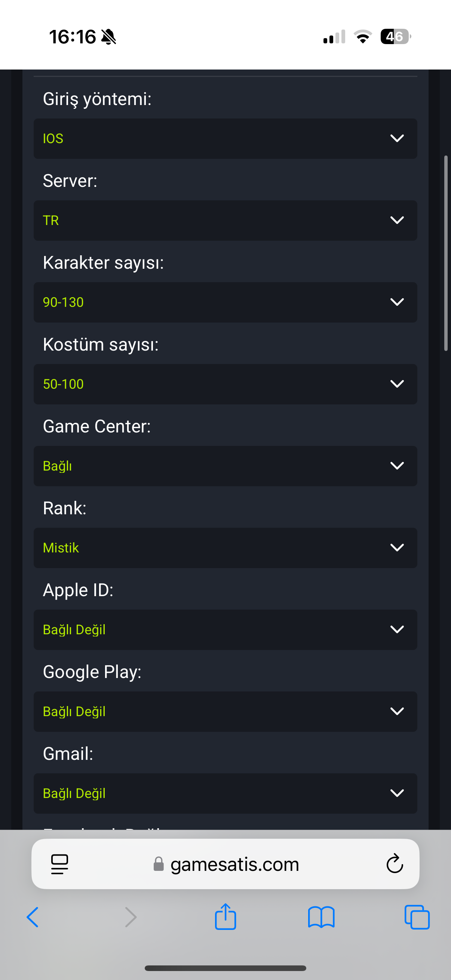Tap the lock icon beside gamesatis.com
This screenshot has height=980, width=451.
click(158, 864)
